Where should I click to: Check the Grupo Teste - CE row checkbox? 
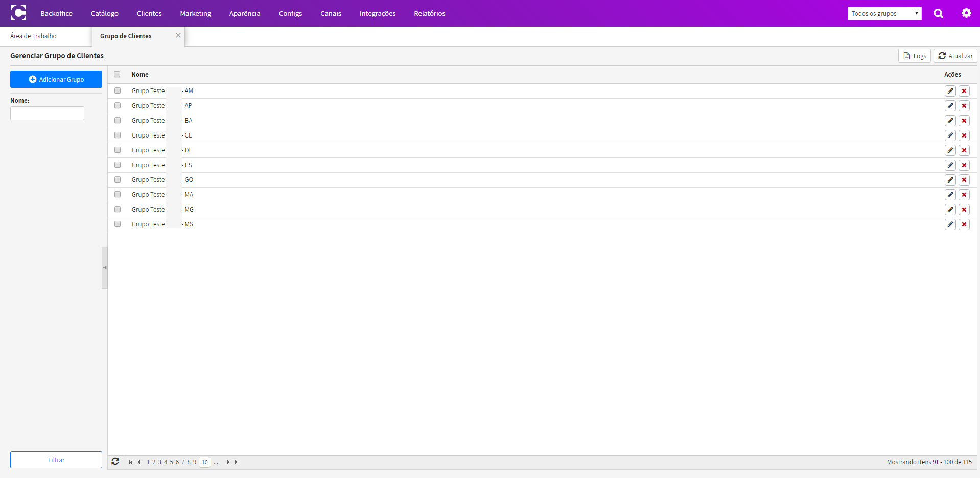pyautogui.click(x=118, y=135)
